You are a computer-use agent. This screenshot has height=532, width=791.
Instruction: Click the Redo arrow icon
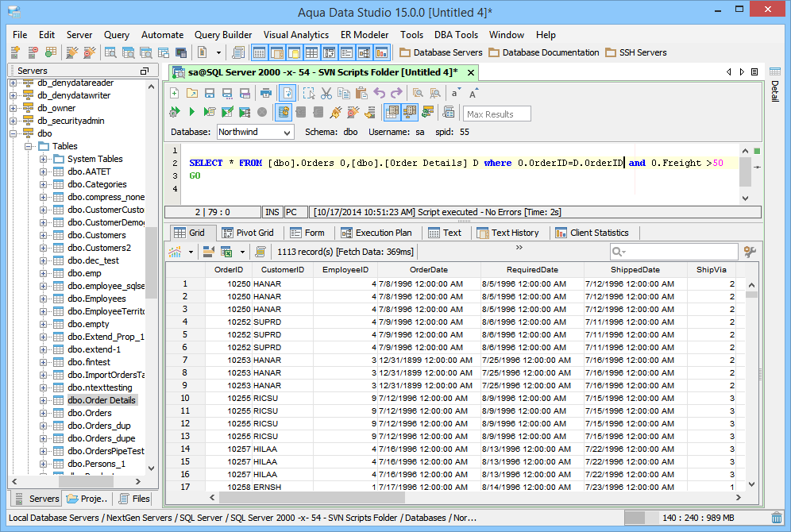[396, 93]
